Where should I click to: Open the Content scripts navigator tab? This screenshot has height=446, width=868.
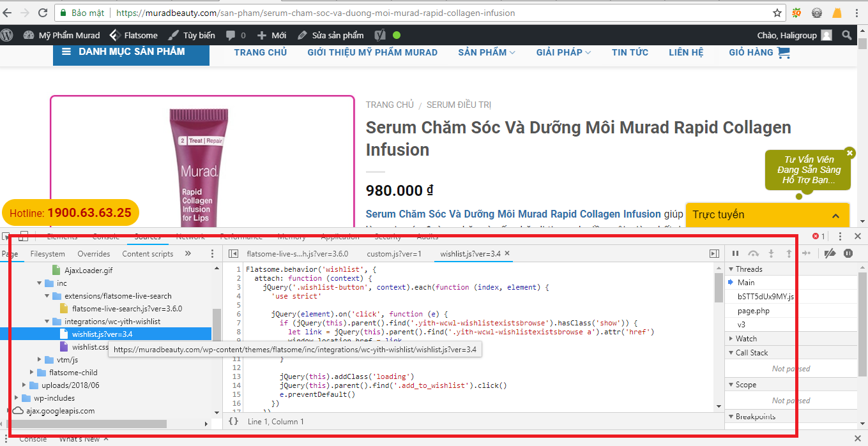click(x=148, y=253)
